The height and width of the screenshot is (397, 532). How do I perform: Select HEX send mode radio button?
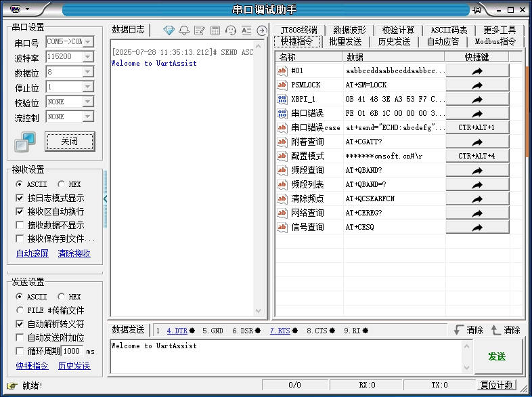tap(61, 297)
